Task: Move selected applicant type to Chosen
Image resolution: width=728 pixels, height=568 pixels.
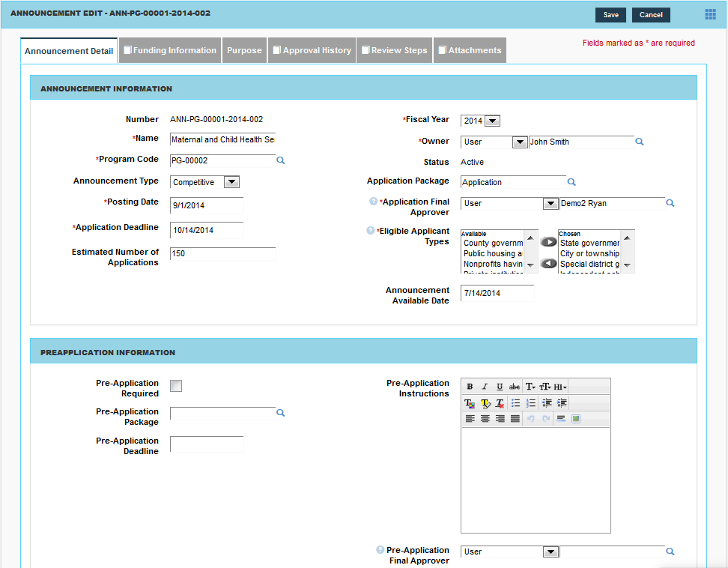Action: click(549, 242)
